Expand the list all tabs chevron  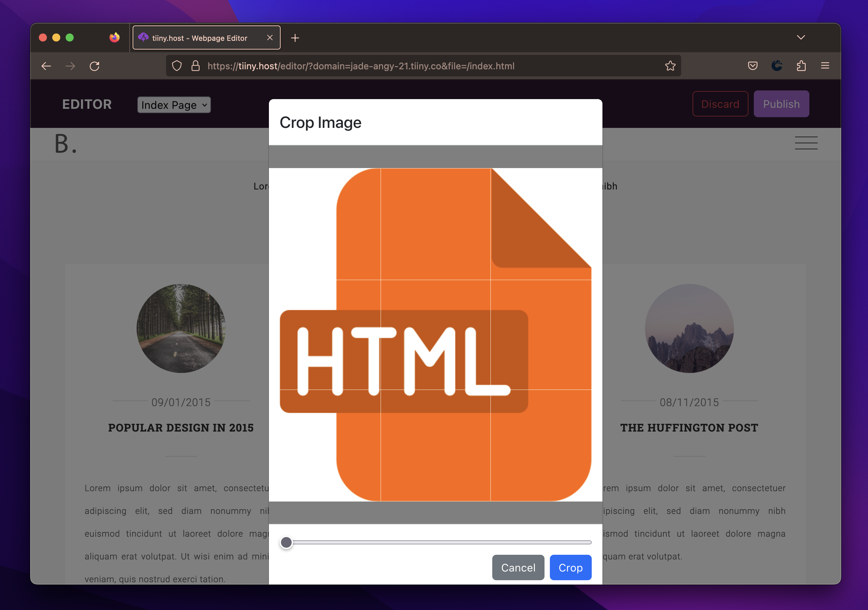801,37
